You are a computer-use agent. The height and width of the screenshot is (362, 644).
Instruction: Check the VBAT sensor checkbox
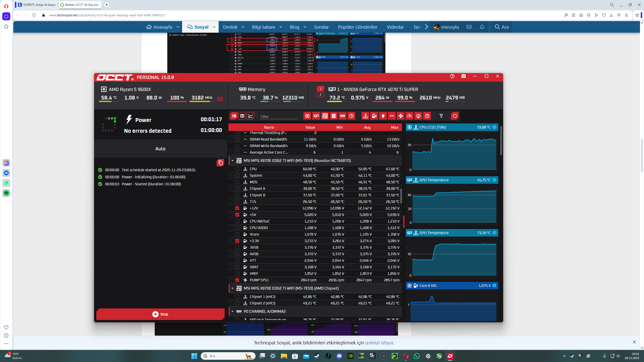[x=237, y=267]
